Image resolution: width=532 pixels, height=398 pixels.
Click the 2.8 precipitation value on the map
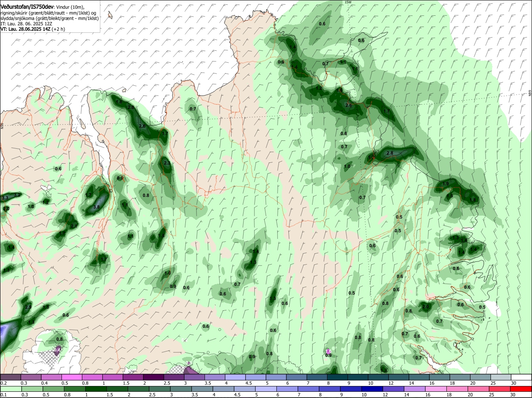click(390, 153)
